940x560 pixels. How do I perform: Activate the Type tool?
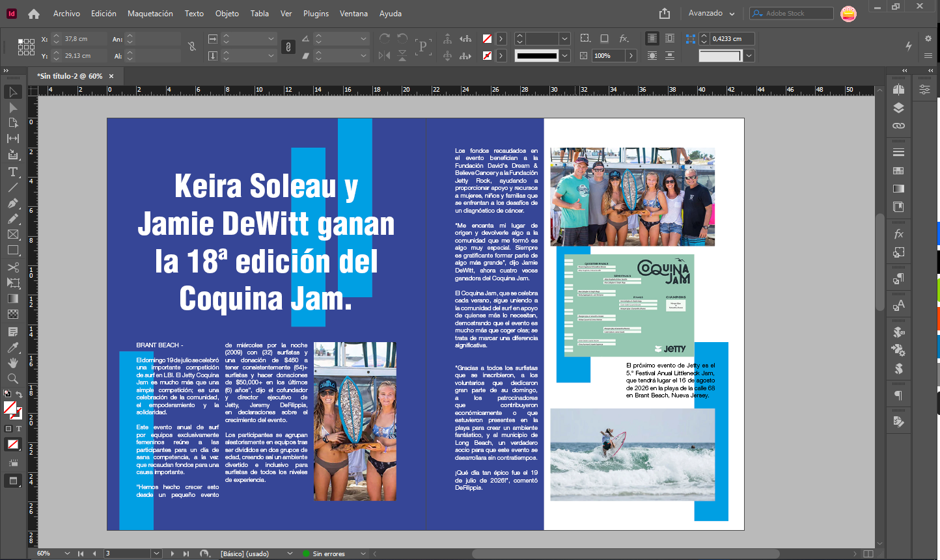pos(12,172)
